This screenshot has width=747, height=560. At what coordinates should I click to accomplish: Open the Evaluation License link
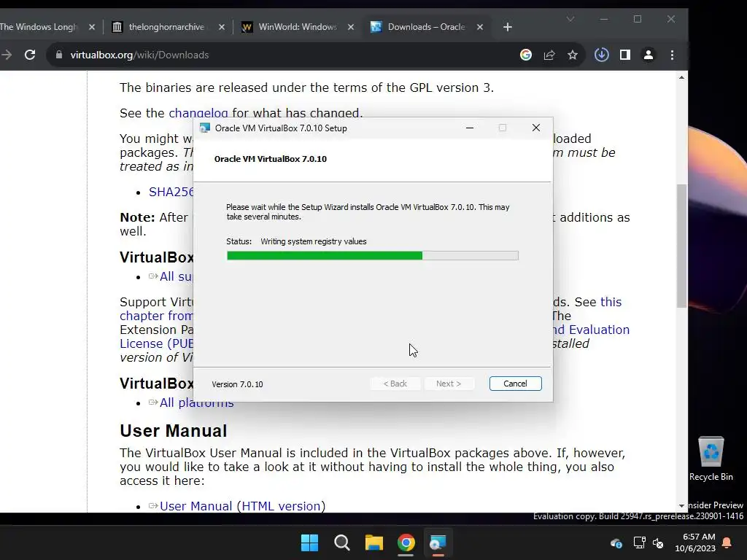[592, 330]
